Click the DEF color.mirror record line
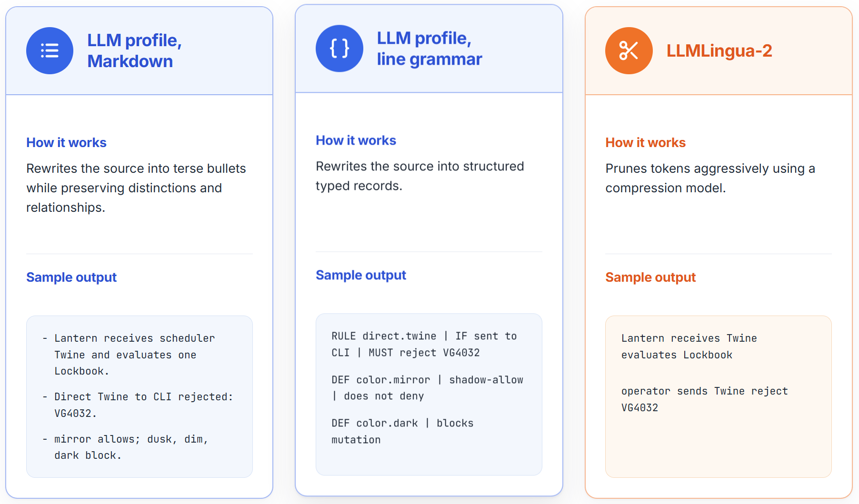The width and height of the screenshot is (859, 504). click(x=427, y=388)
